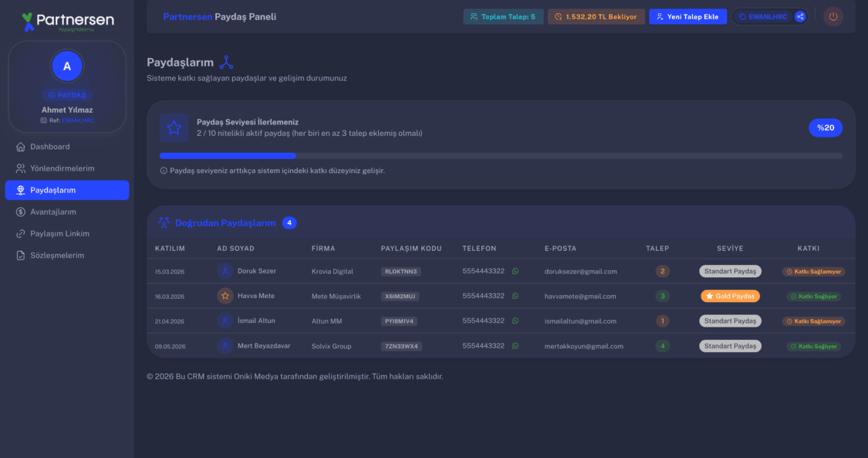Click the power logout icon
The width and height of the screenshot is (868, 458).
[x=833, y=17]
